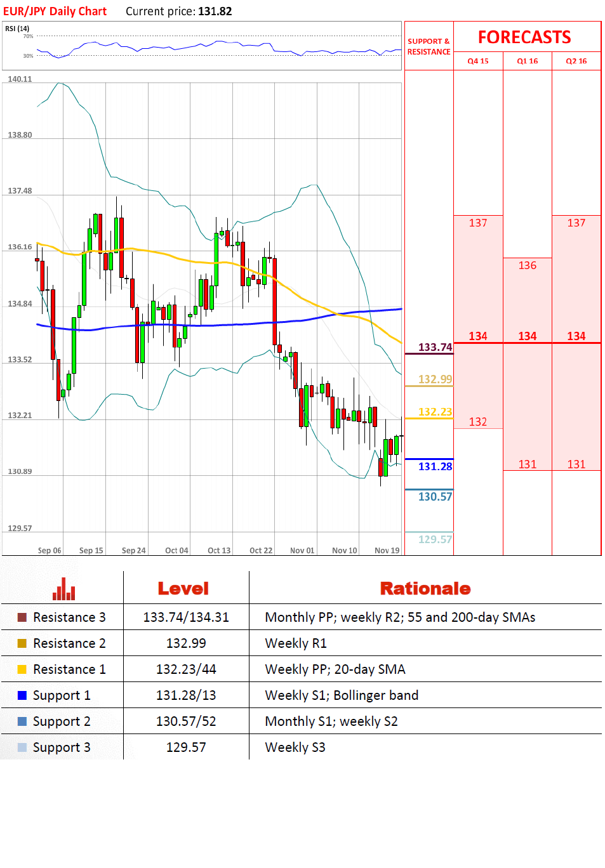Click the 132.23 resistance level label
Image resolution: width=605 pixels, height=868 pixels.
435,412
